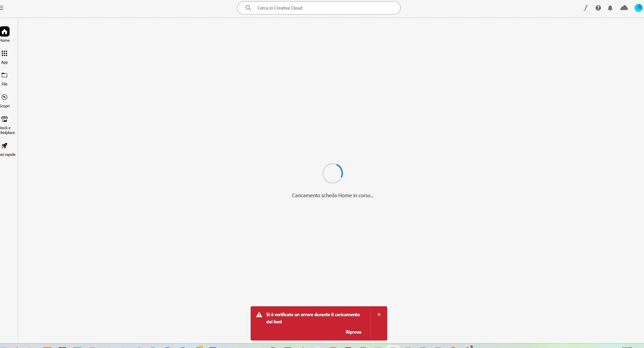Image resolution: width=644 pixels, height=348 pixels.
Task: Go to the File folder section
Action: (x=4, y=79)
